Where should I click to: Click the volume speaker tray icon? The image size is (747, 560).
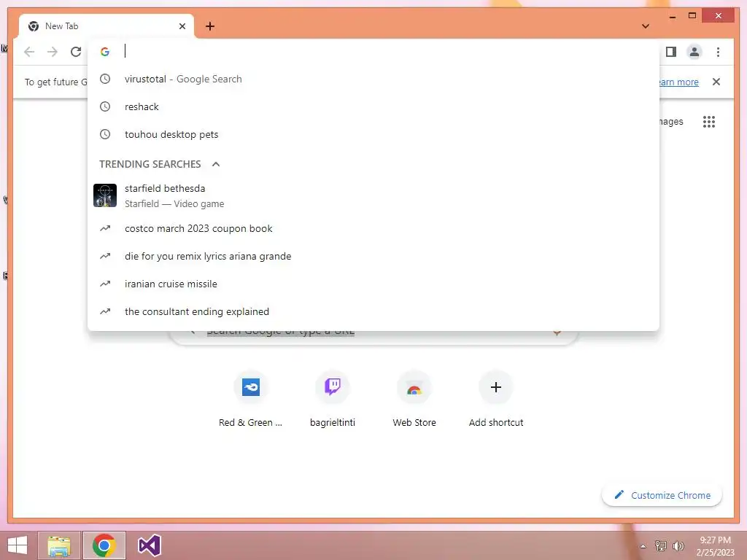[x=678, y=545]
